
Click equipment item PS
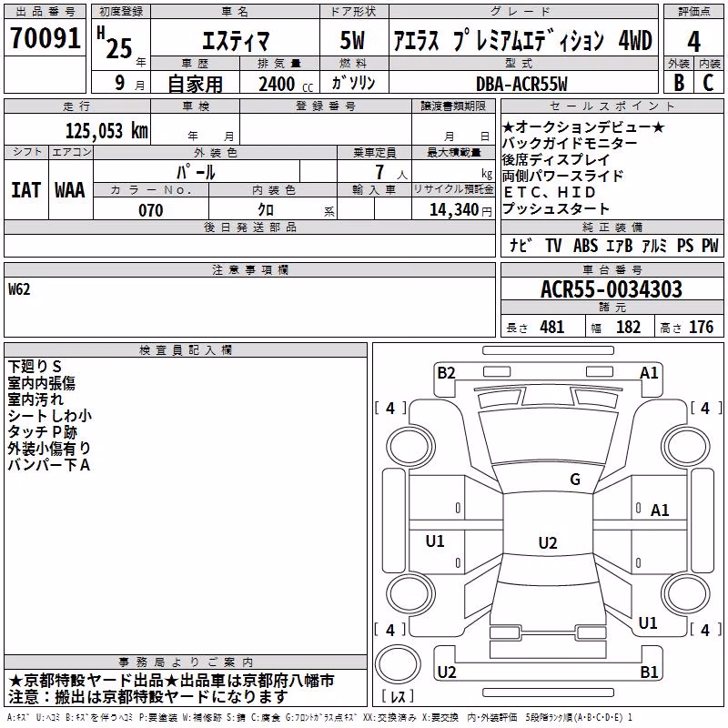point(685,245)
